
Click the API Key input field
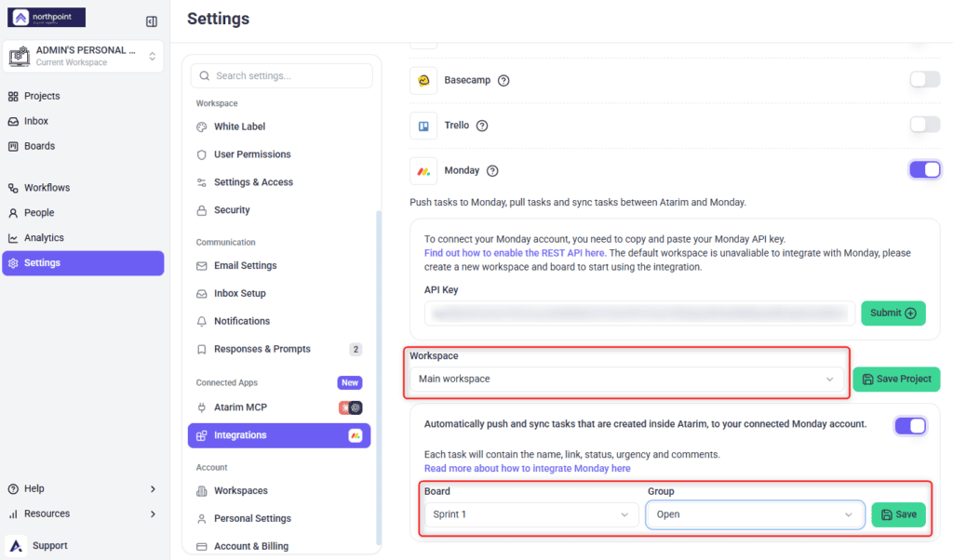640,313
